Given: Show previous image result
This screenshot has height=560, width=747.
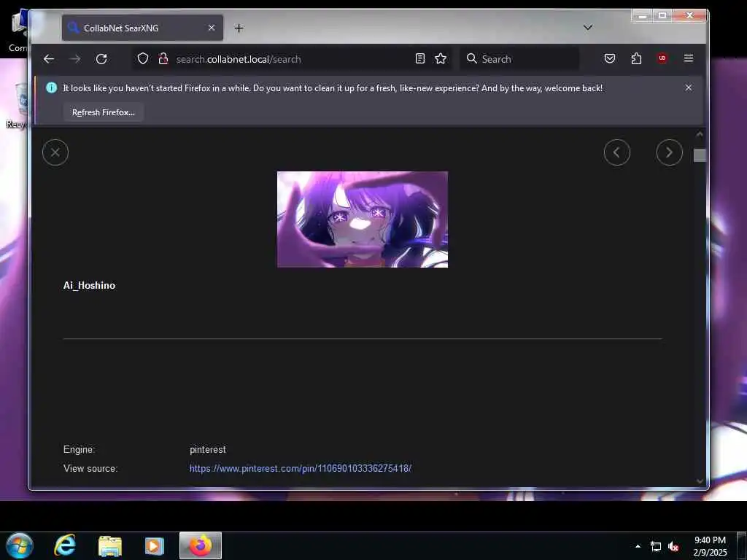Looking at the screenshot, I should pos(617,152).
